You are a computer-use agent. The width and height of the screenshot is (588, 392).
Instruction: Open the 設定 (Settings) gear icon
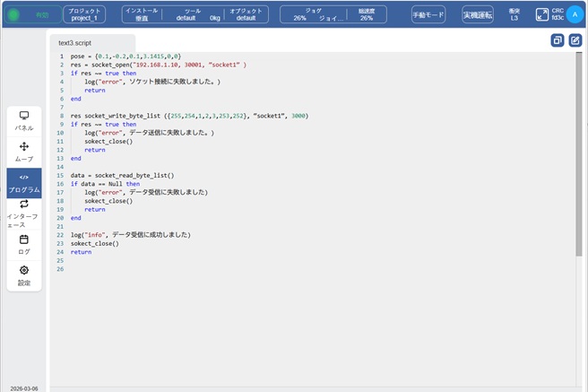(24, 274)
